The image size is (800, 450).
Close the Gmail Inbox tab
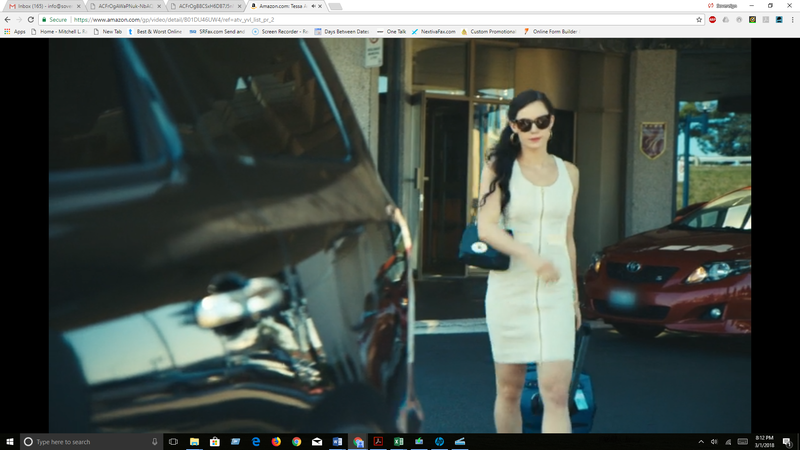pyautogui.click(x=79, y=6)
